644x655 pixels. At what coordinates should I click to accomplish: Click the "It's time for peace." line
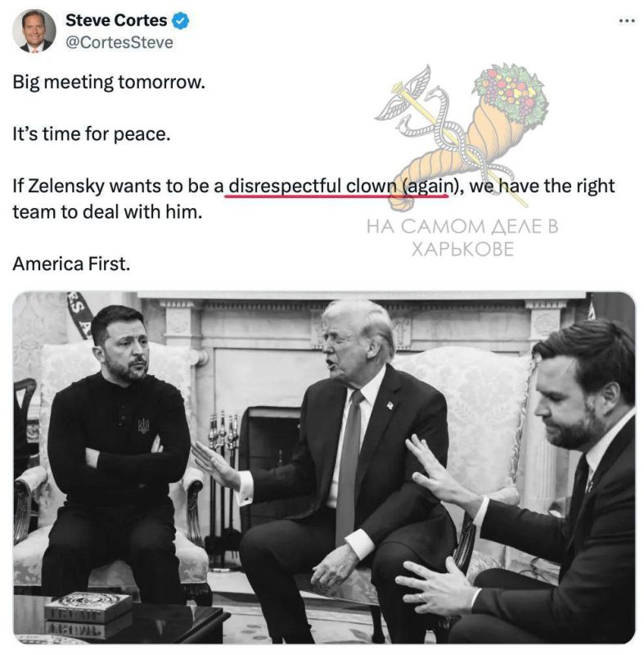pyautogui.click(x=92, y=134)
